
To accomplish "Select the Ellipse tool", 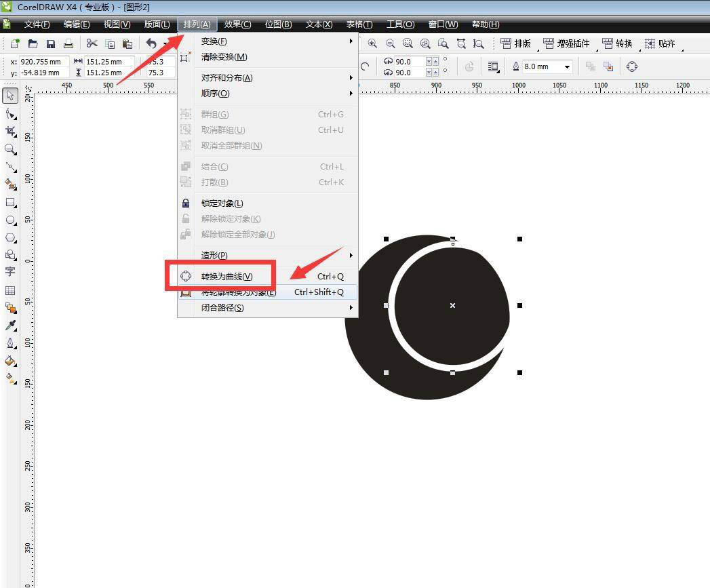I will [x=10, y=220].
